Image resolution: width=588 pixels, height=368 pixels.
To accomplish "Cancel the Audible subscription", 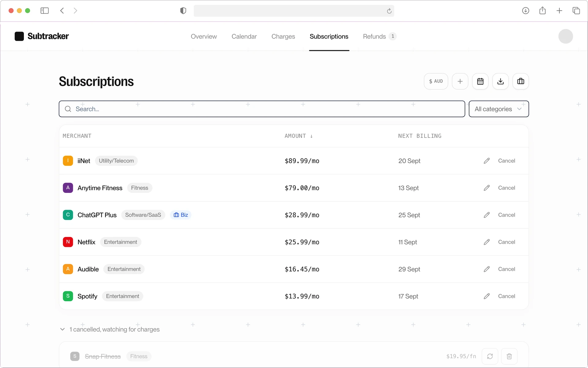I will (x=507, y=269).
